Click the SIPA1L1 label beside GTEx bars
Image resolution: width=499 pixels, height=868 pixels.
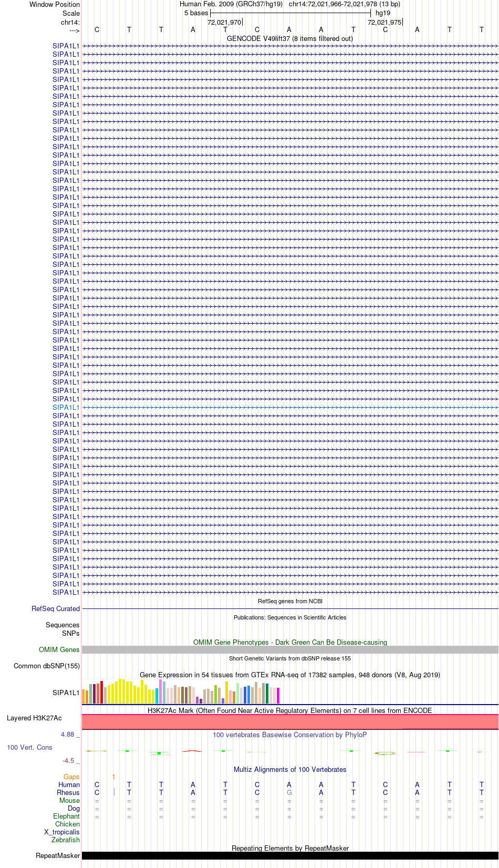(x=66, y=693)
